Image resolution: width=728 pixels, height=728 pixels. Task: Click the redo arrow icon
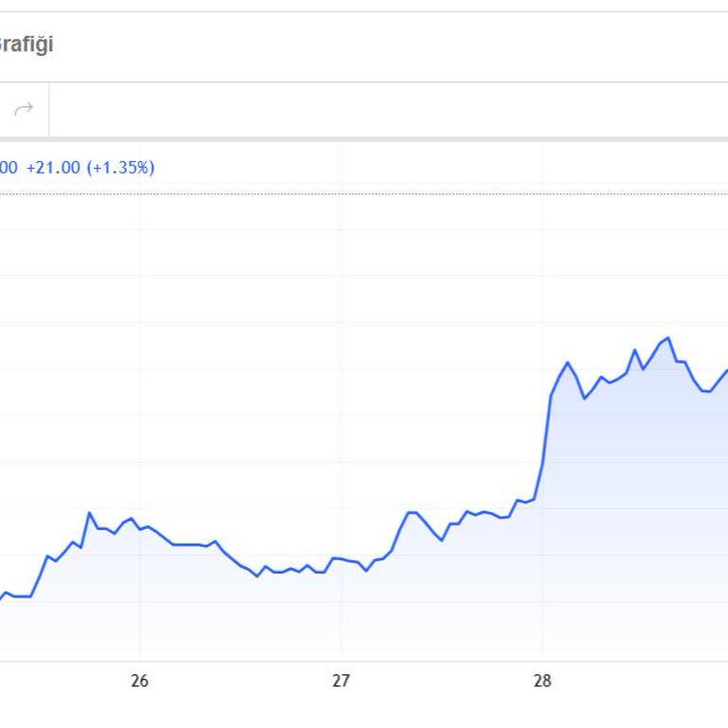click(24, 109)
